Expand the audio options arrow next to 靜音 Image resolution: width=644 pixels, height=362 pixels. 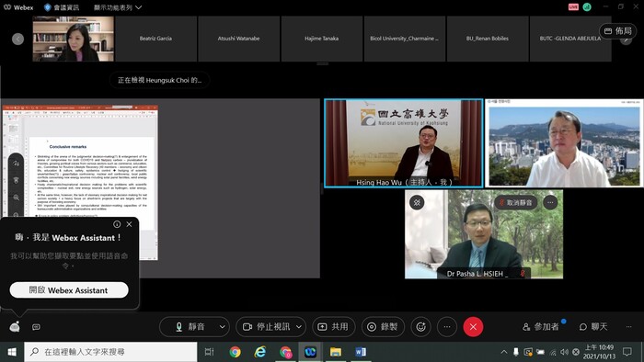[x=223, y=327]
